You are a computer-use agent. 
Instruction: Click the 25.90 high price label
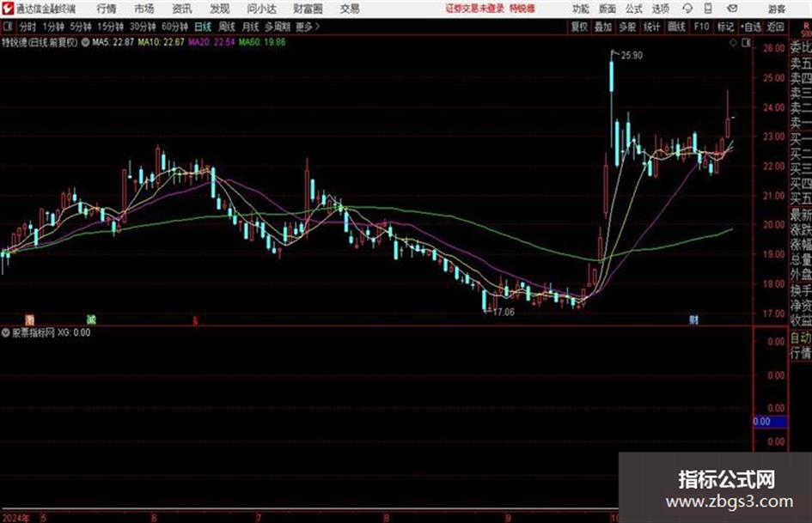point(632,56)
